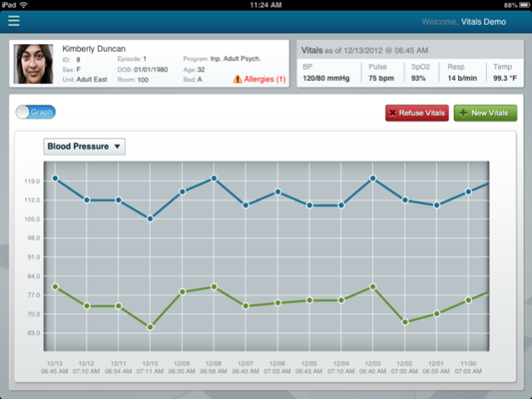
Task: Tap Kimberly Duncan's patient photo
Action: [33, 64]
